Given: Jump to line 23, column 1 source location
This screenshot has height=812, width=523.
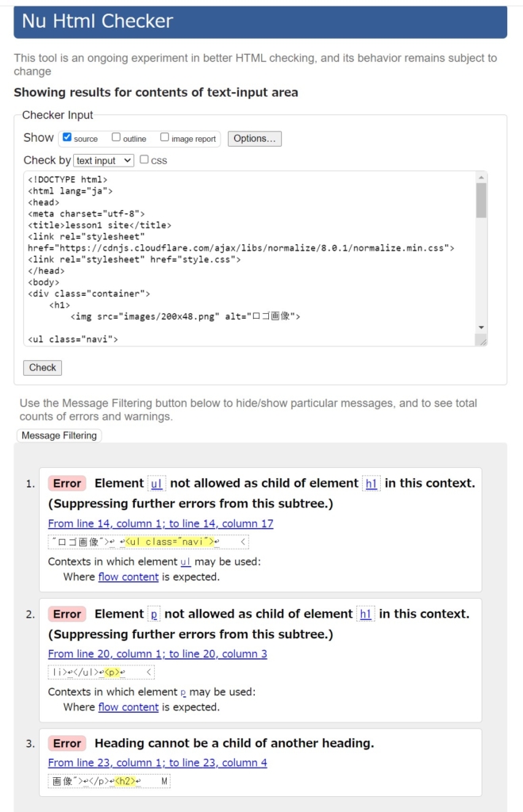Looking at the screenshot, I should [x=157, y=763].
